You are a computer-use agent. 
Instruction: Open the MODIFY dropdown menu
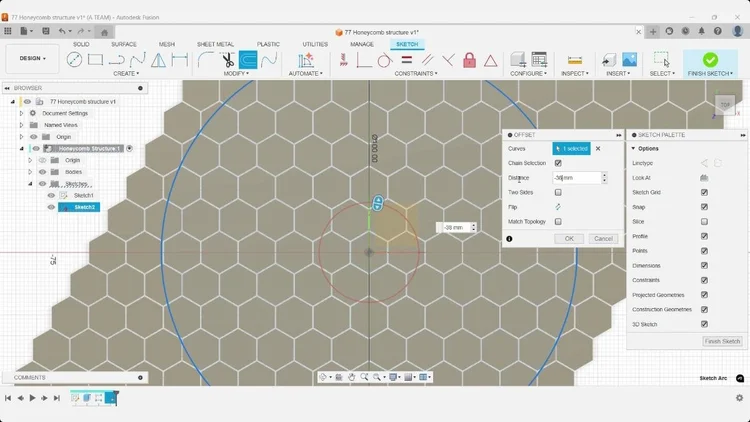point(236,74)
